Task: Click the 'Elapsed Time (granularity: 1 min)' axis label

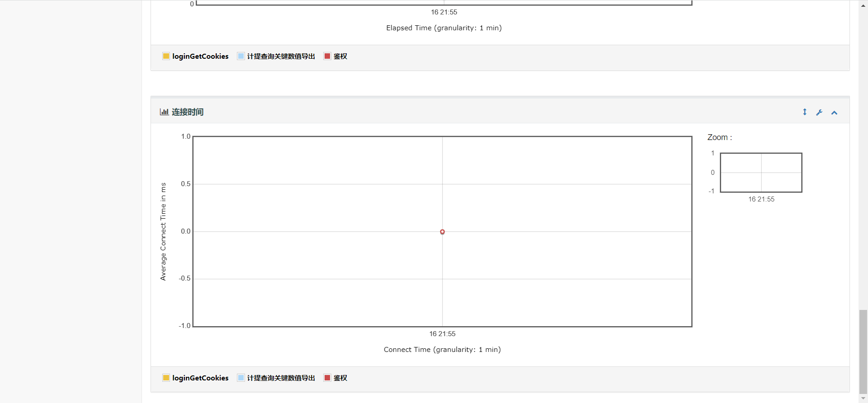Action: click(x=444, y=28)
